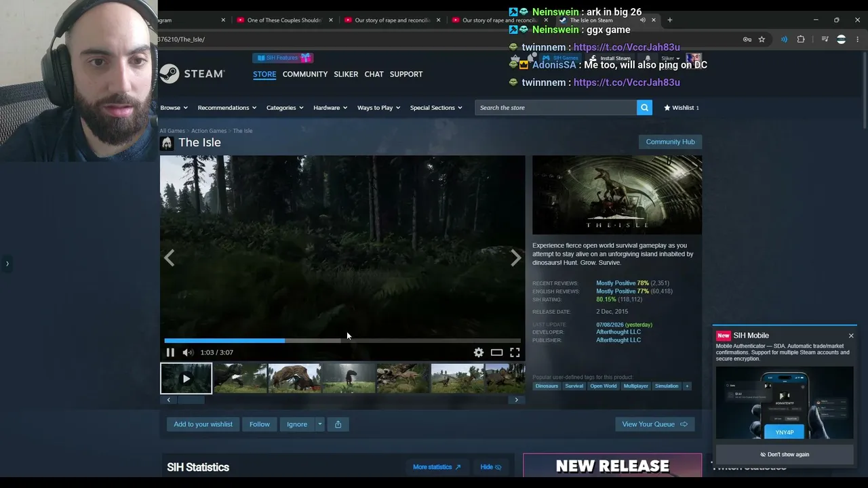Show more tags with plus button

(687, 386)
